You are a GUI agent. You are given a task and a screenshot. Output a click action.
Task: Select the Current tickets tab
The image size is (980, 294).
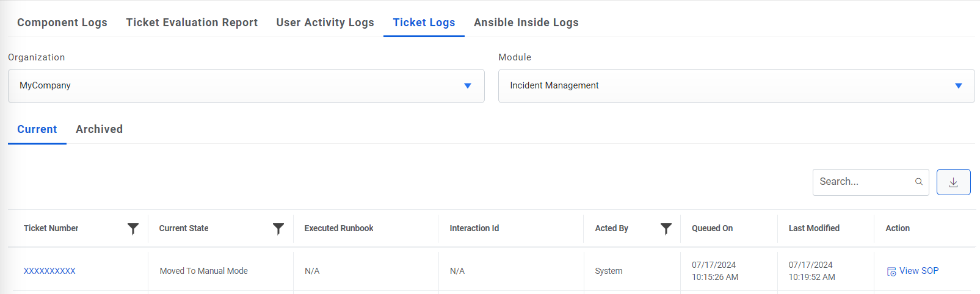point(37,129)
